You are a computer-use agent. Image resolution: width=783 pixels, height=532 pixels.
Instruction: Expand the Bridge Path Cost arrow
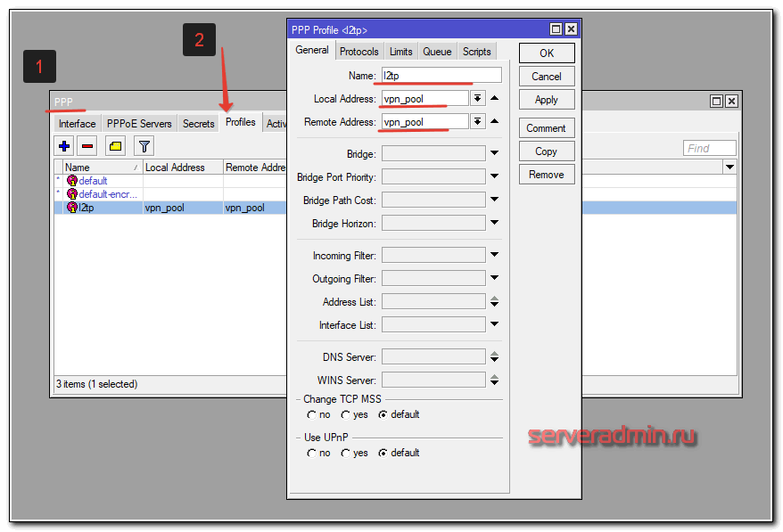(x=494, y=199)
